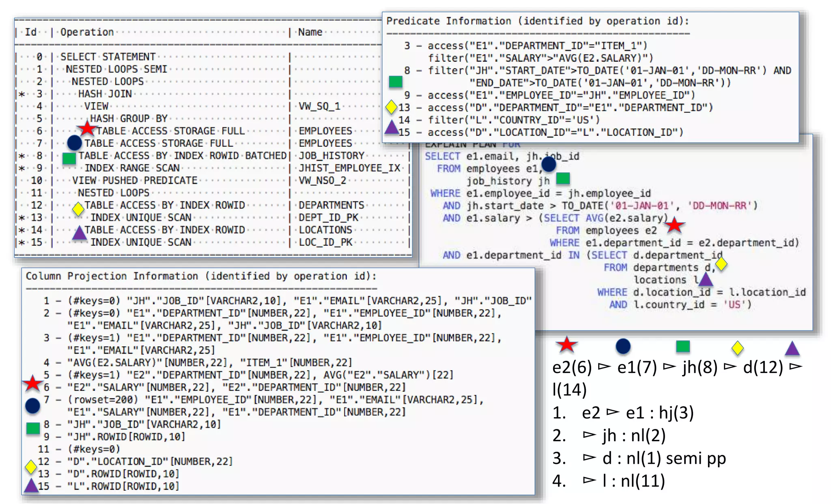Click the purple triangle at LOCATIONS row 14
This screenshot has height=504, width=831.
click(x=79, y=233)
